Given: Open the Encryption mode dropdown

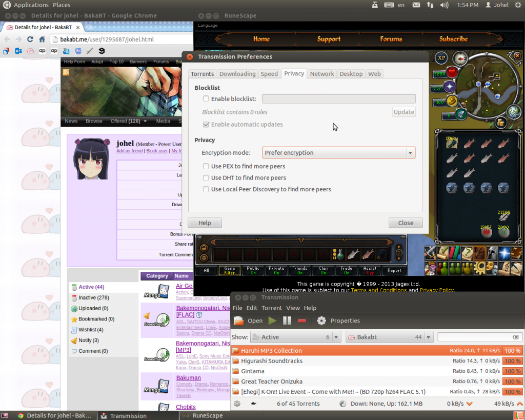Looking at the screenshot, I should pyautogui.click(x=338, y=153).
